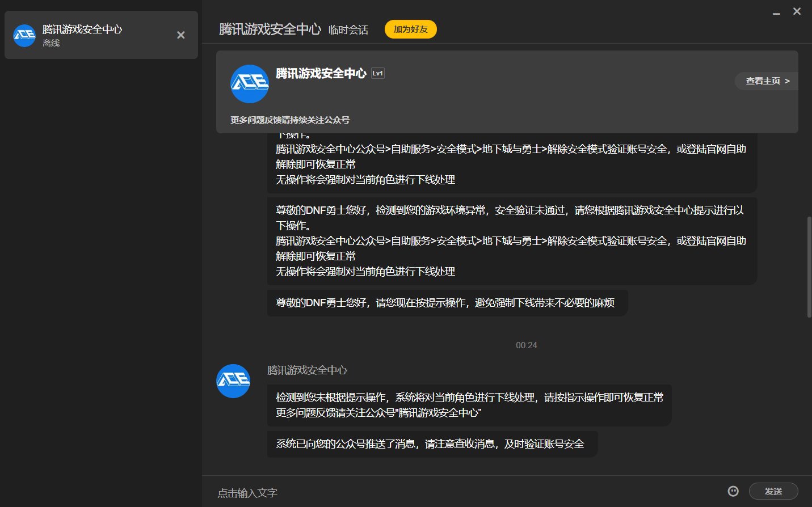
Task: Click the message starting 检测到您未根据提示操作
Action: 469,405
